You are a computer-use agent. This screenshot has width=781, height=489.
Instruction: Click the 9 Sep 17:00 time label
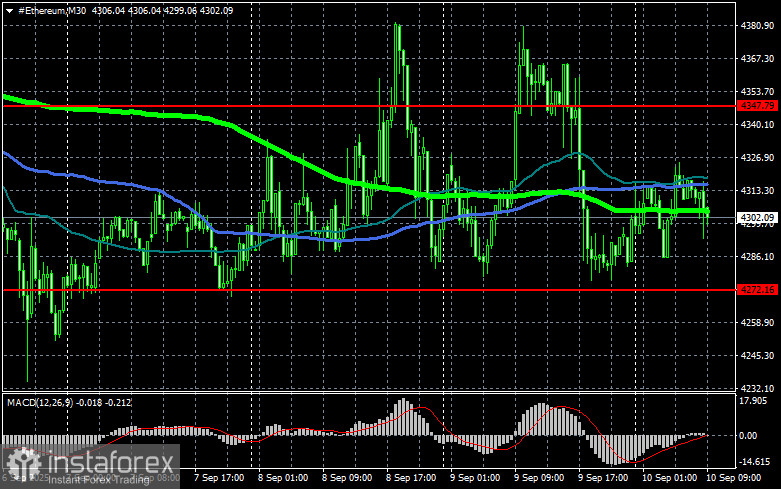point(603,478)
